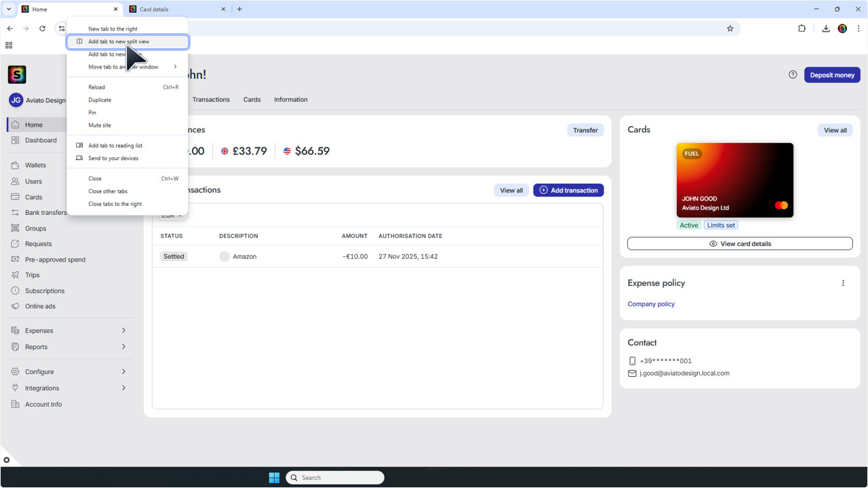This screenshot has height=488, width=868.
Task: Click the FUEL card thumbnail
Action: [x=735, y=180]
